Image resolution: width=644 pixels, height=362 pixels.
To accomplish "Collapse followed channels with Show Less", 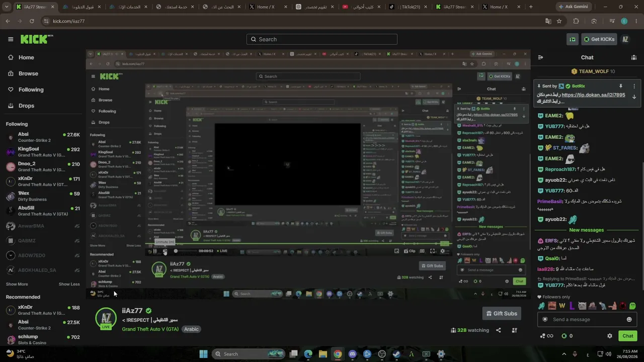I will click(x=69, y=284).
